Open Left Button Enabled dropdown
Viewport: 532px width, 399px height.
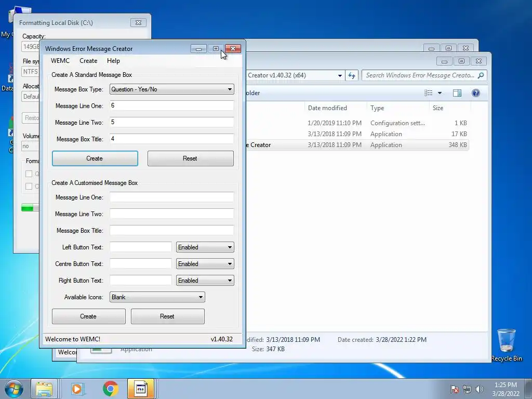pyautogui.click(x=205, y=247)
